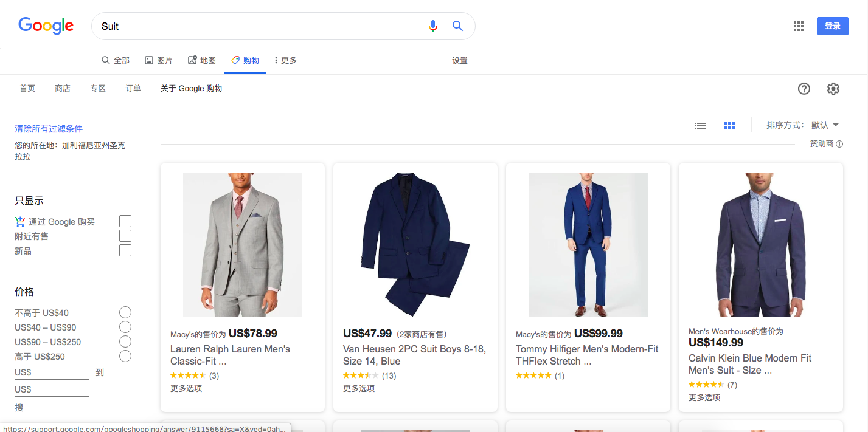Screen dimensions: 868x432
Task: Click the US$149.99 Men's Wearhouse price
Action: click(716, 343)
